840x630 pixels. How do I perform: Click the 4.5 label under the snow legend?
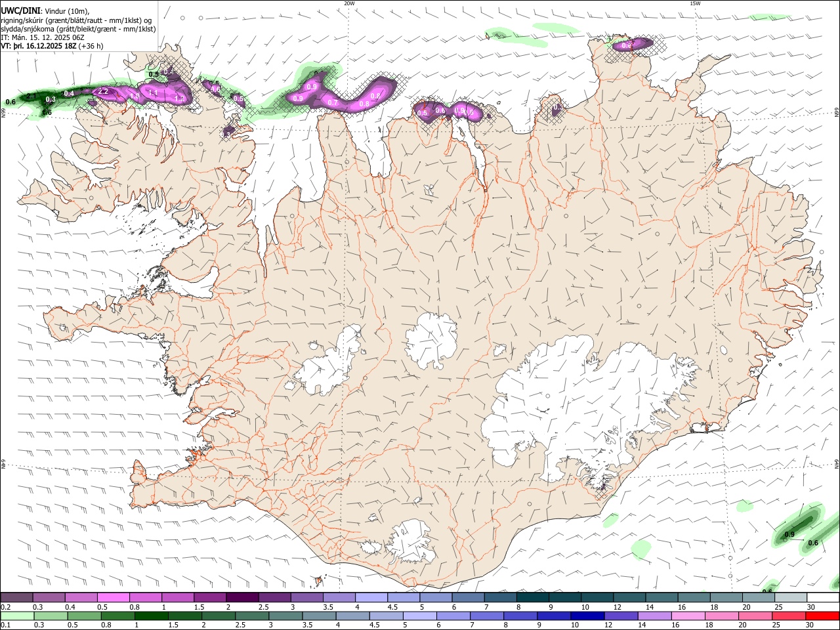(x=392, y=607)
